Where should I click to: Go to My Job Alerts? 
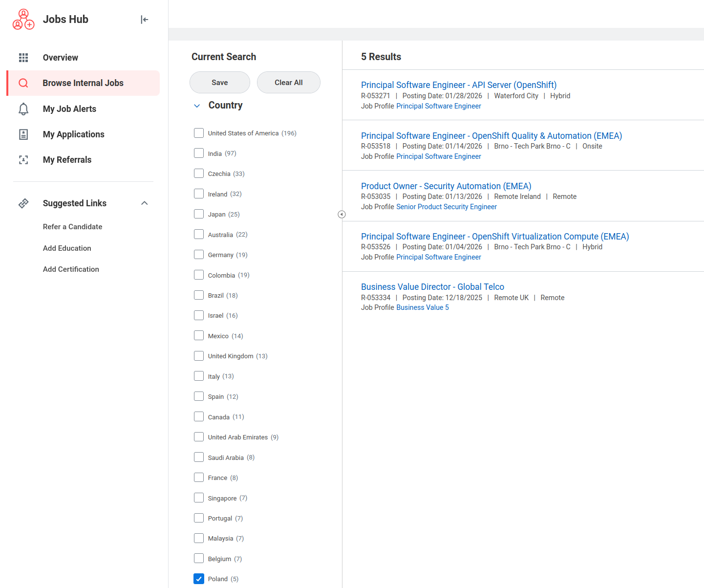69,109
